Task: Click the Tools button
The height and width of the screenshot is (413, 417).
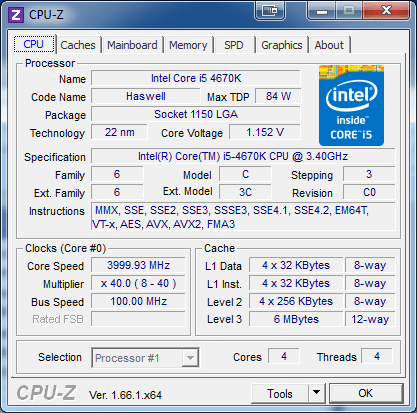Action: [x=280, y=393]
